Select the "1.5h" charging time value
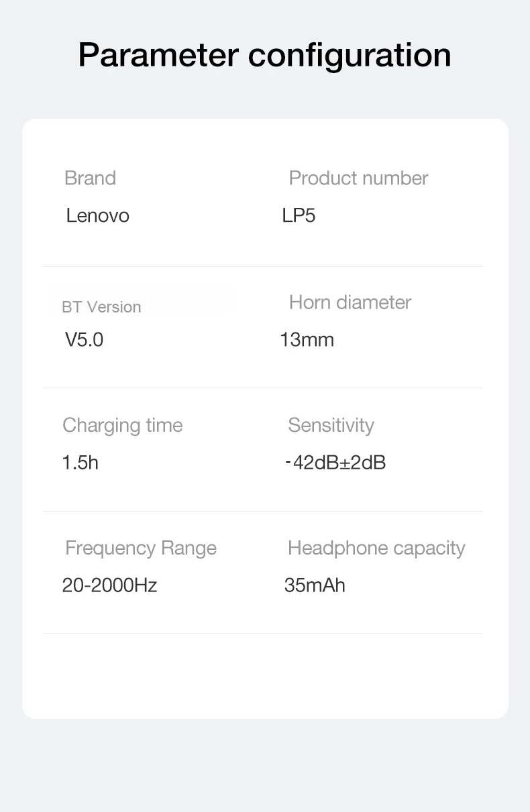This screenshot has width=530, height=812. click(x=80, y=463)
